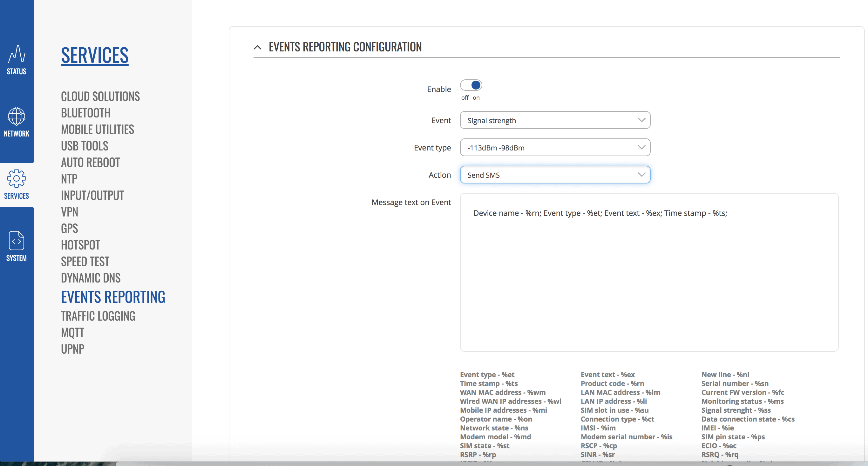Open NTP menu item
The image size is (868, 466).
pyautogui.click(x=69, y=179)
